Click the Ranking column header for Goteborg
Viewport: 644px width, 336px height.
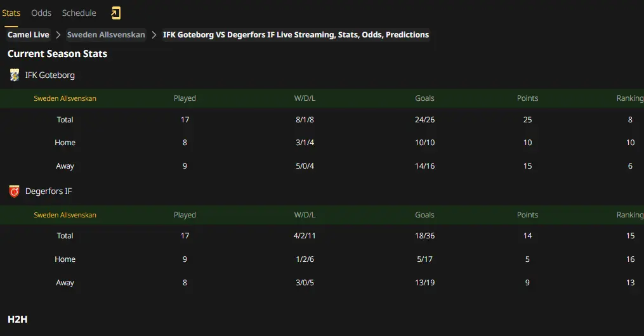(x=629, y=98)
